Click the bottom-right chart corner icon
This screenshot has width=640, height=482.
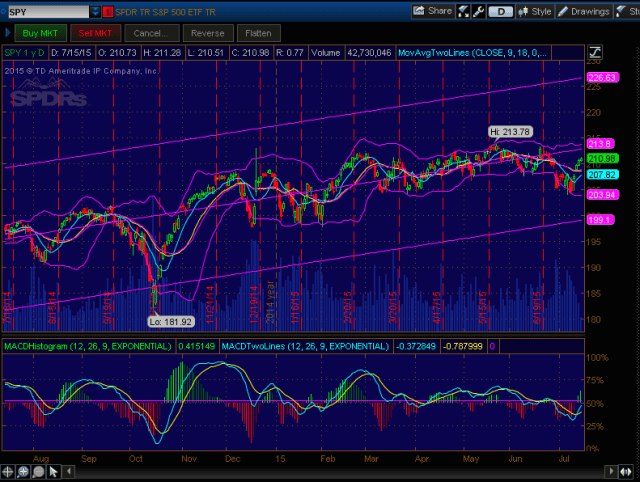click(x=626, y=469)
